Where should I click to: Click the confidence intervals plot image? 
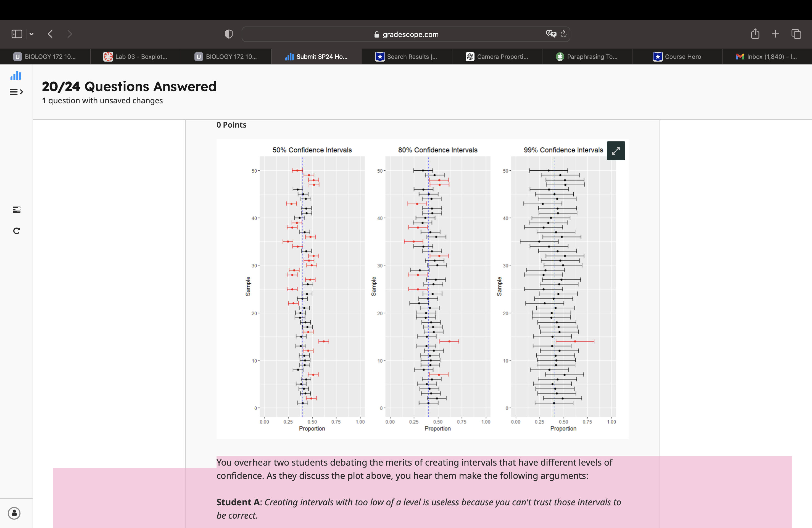point(422,289)
